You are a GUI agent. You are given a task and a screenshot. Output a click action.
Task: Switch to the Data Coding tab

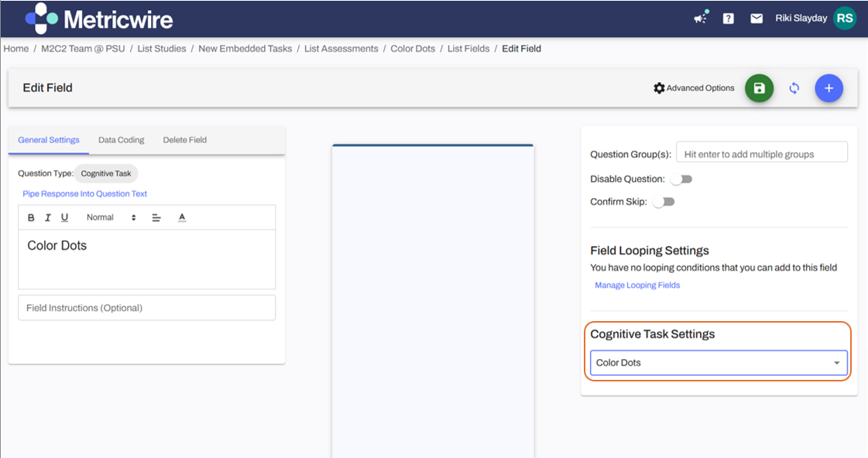click(121, 140)
